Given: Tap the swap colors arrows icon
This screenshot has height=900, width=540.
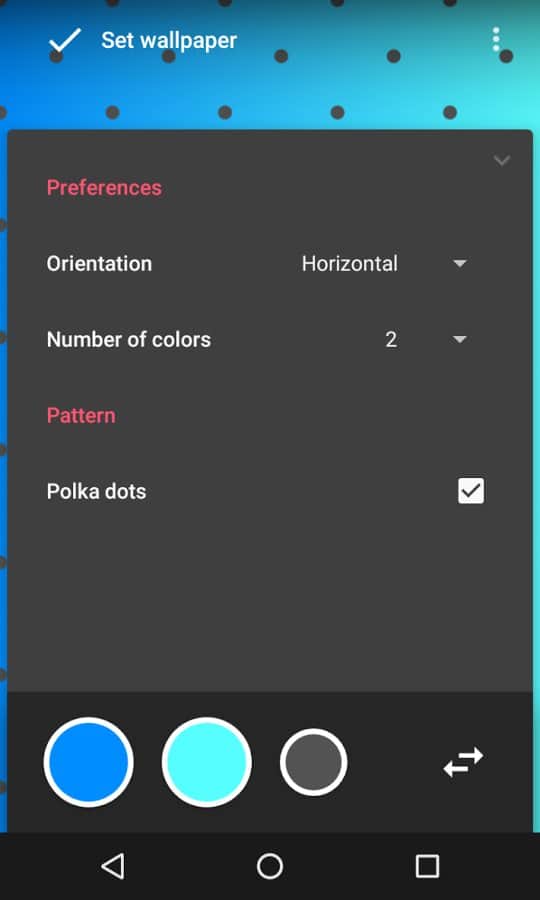Looking at the screenshot, I should pyautogui.click(x=463, y=762).
